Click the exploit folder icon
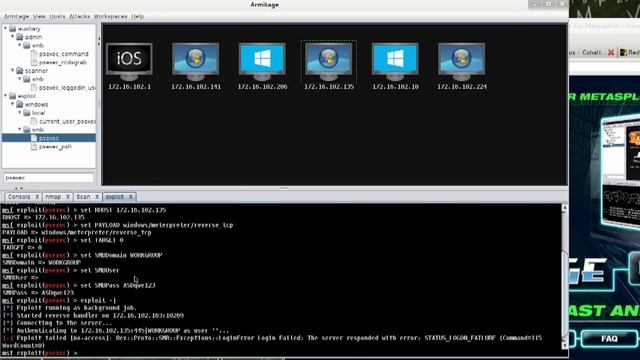The image size is (640, 360). pos(13,96)
